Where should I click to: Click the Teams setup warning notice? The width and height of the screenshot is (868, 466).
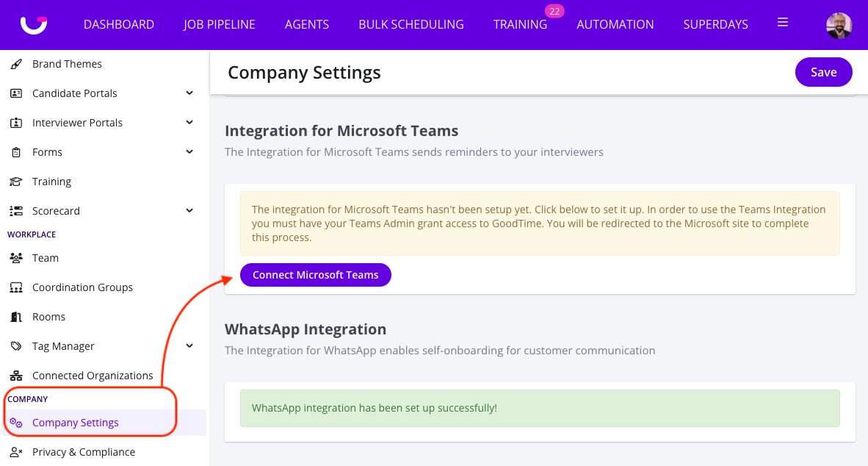click(540, 223)
